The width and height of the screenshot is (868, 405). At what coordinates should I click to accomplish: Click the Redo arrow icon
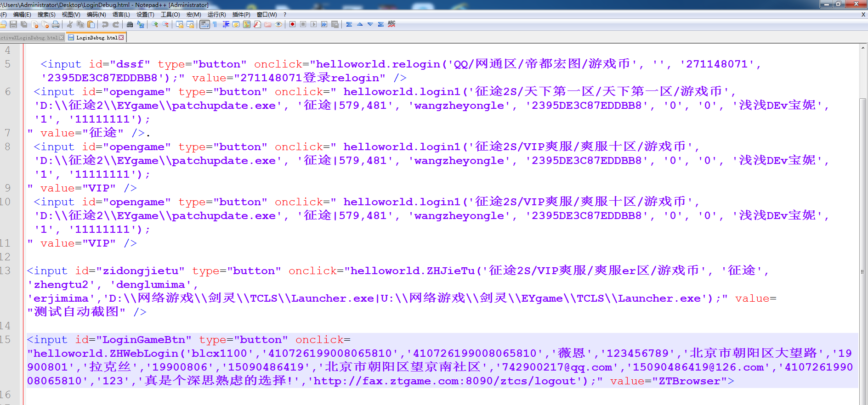(x=116, y=24)
